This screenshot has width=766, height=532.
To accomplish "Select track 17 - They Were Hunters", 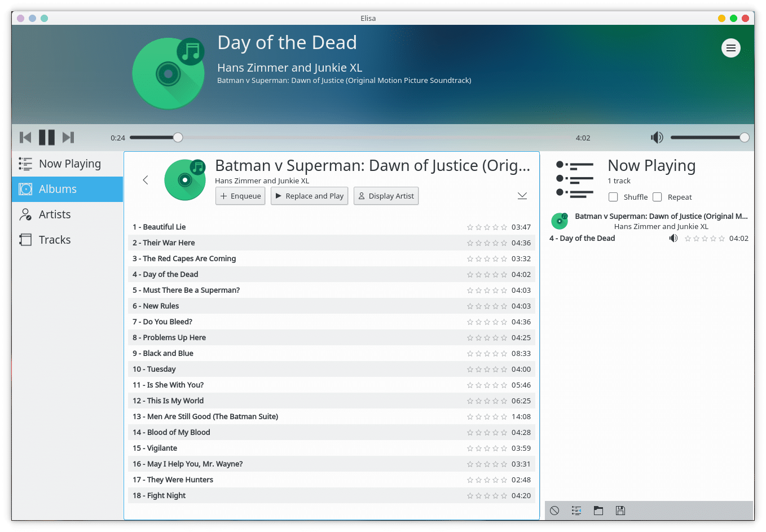I will click(332, 480).
